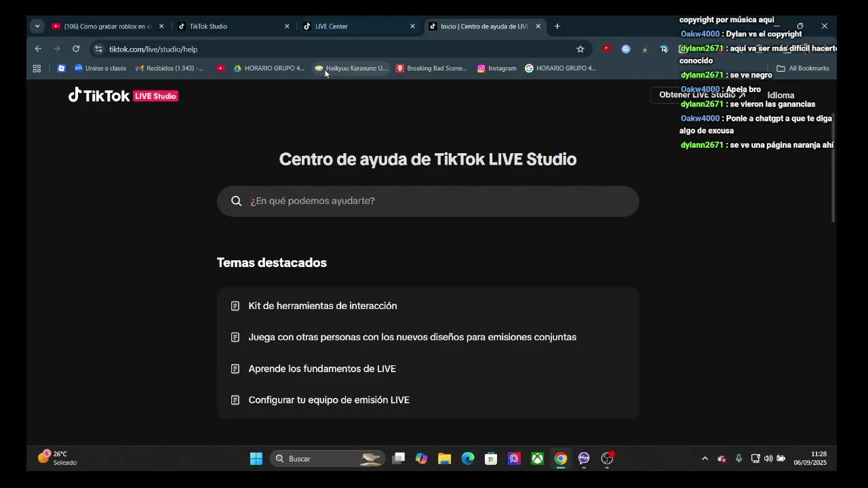This screenshot has width=868, height=488.
Task: Open Microsoft Edge from the taskbar
Action: click(468, 459)
